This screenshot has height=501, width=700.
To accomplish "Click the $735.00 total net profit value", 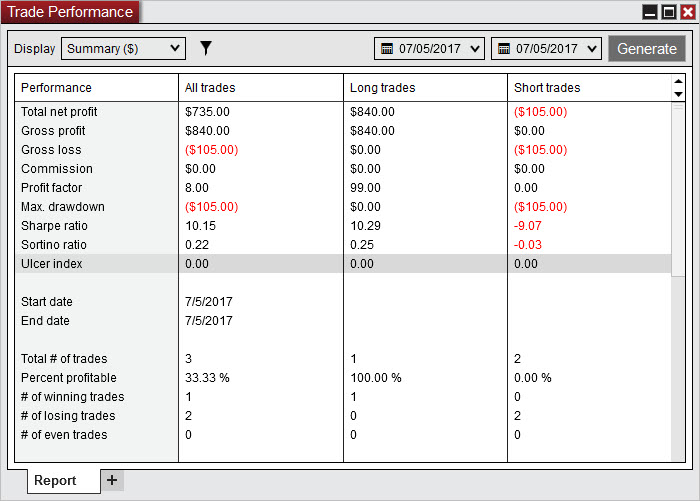I will [x=207, y=112].
